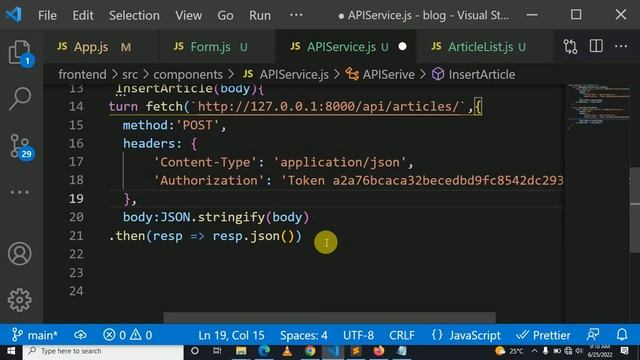
Task: Click the components breadcrumb
Action: click(x=188, y=74)
